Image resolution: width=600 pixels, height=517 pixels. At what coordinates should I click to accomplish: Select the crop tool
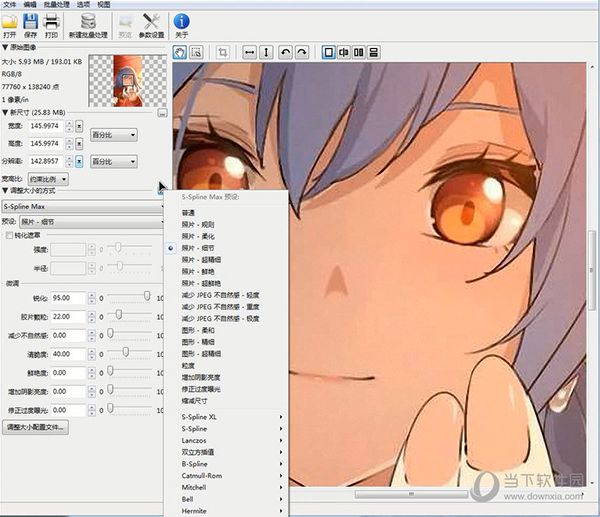(x=223, y=52)
